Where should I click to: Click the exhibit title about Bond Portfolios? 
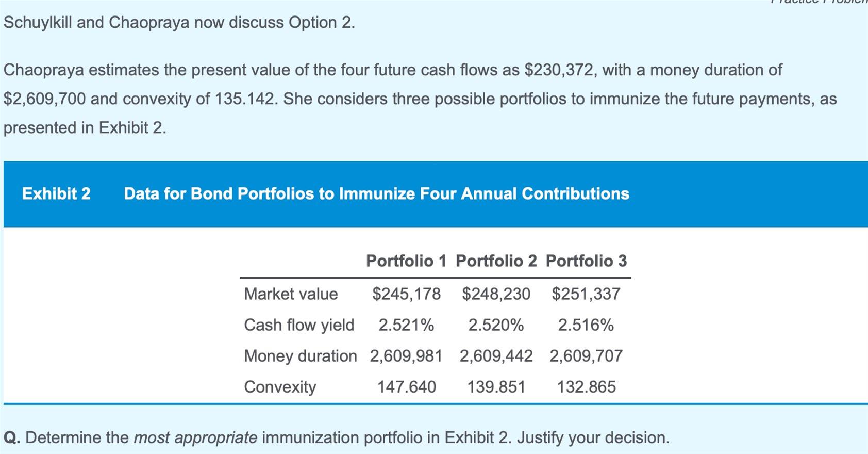[x=376, y=193]
